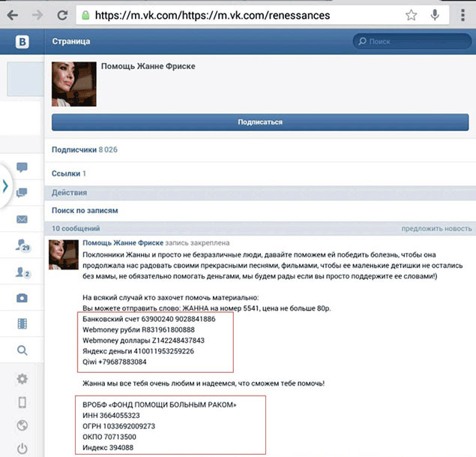
Task: Click the Страница header title
Action: pyautogui.click(x=71, y=41)
